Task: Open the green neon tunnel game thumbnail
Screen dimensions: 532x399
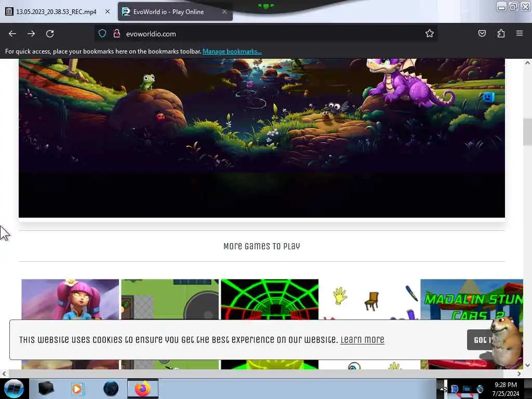Action: pyautogui.click(x=270, y=299)
